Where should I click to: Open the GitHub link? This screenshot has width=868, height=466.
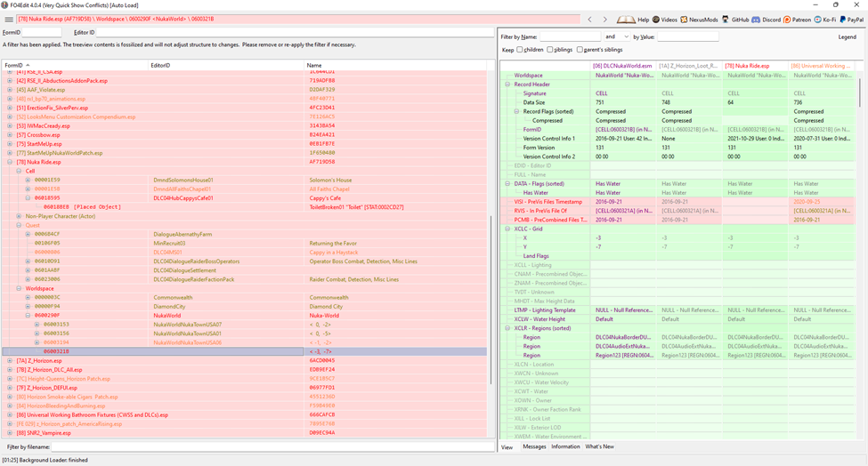coord(735,20)
